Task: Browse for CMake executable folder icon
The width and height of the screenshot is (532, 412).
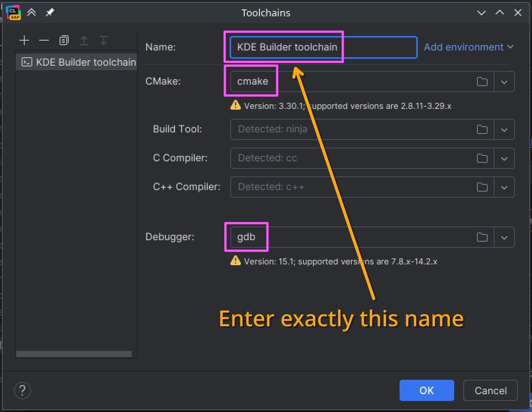Action: tap(482, 82)
